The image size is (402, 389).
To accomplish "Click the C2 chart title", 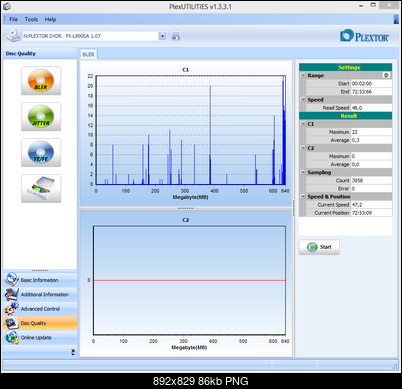I will [x=186, y=220].
